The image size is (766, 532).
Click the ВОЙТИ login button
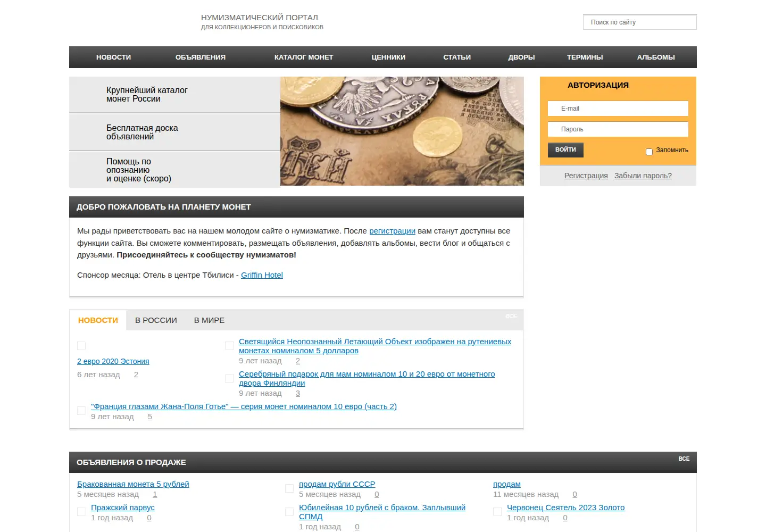pos(565,150)
